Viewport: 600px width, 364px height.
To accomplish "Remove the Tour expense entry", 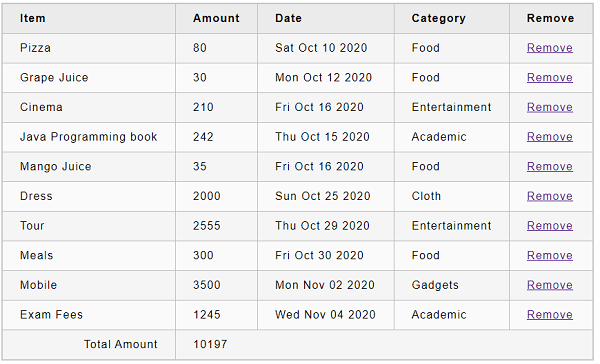I will click(549, 226).
